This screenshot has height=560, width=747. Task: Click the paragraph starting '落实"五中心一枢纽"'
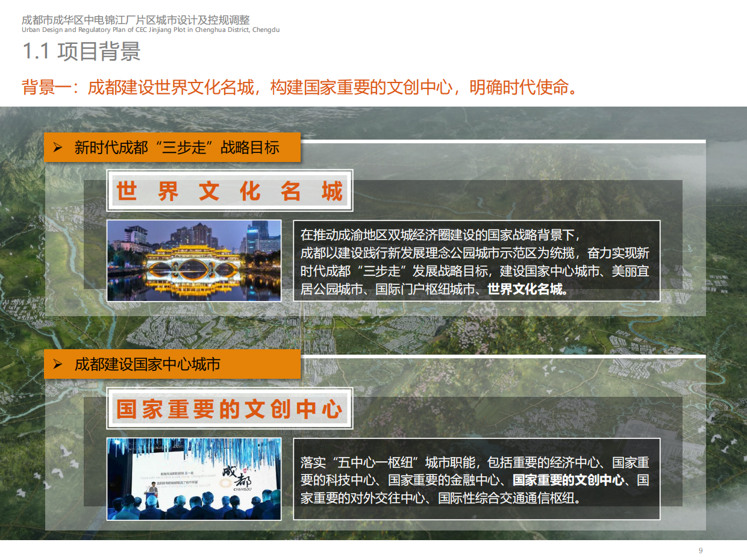tap(477, 479)
